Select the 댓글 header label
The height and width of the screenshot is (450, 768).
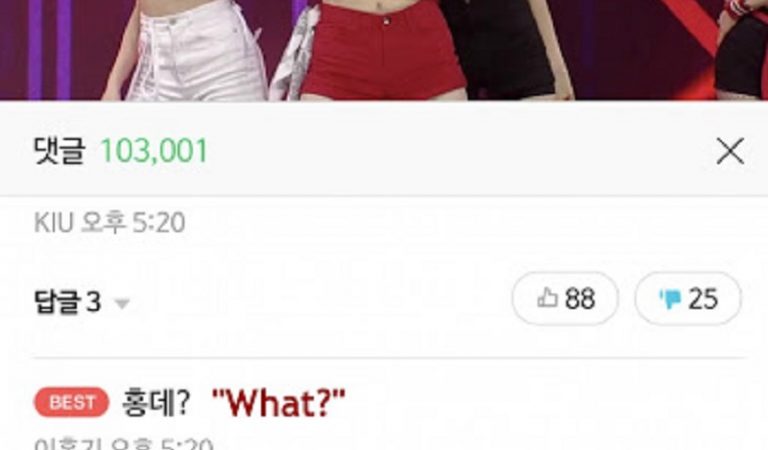coord(59,150)
